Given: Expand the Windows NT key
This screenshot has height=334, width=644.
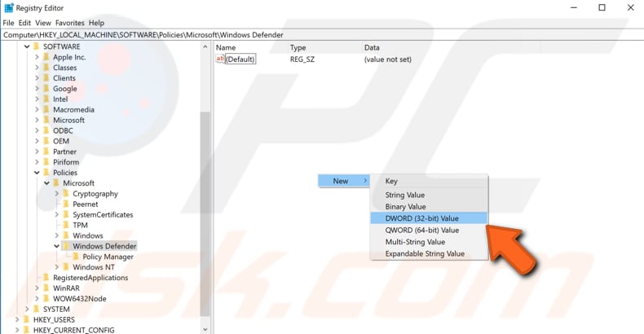Looking at the screenshot, I should pyautogui.click(x=57, y=267).
